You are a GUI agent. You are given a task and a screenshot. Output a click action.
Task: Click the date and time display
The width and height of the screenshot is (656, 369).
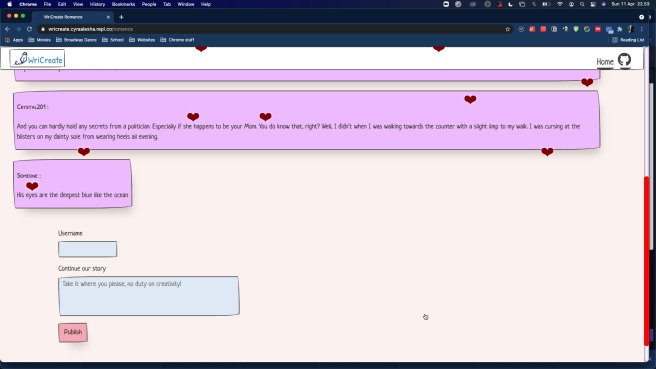pyautogui.click(x=630, y=4)
